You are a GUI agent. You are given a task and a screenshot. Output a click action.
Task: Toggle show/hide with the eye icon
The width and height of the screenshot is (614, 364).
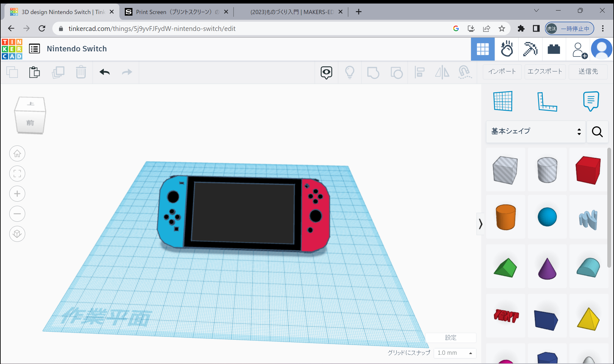326,72
